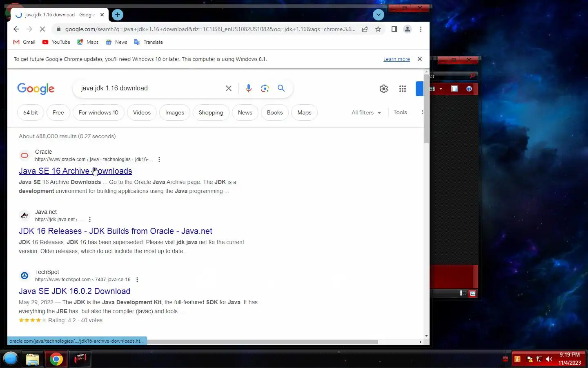Open Java SE 16 Archive Downloads result

pyautogui.click(x=76, y=171)
